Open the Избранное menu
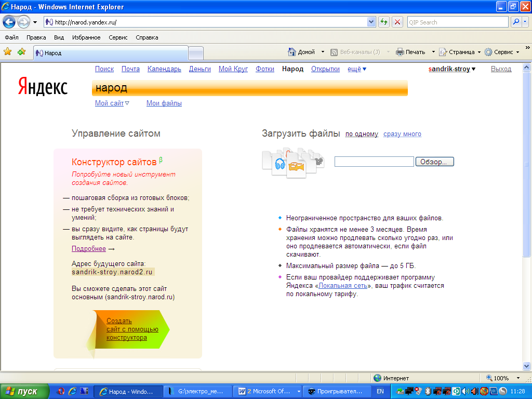The height and width of the screenshot is (399, 532). click(x=86, y=37)
